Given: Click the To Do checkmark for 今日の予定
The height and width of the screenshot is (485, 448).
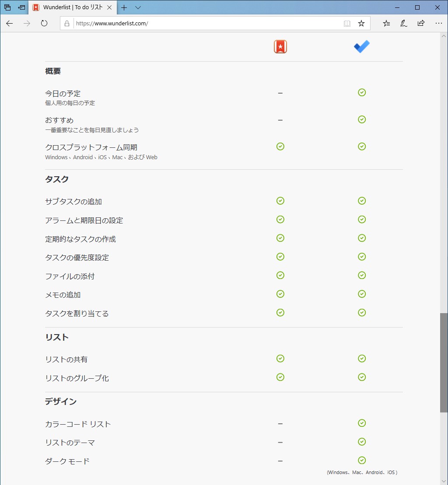Looking at the screenshot, I should (361, 92).
